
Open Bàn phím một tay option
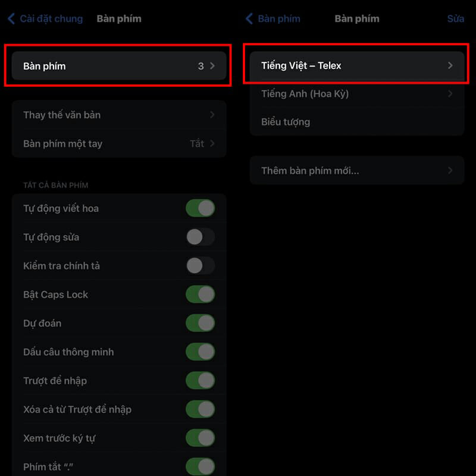119,143
